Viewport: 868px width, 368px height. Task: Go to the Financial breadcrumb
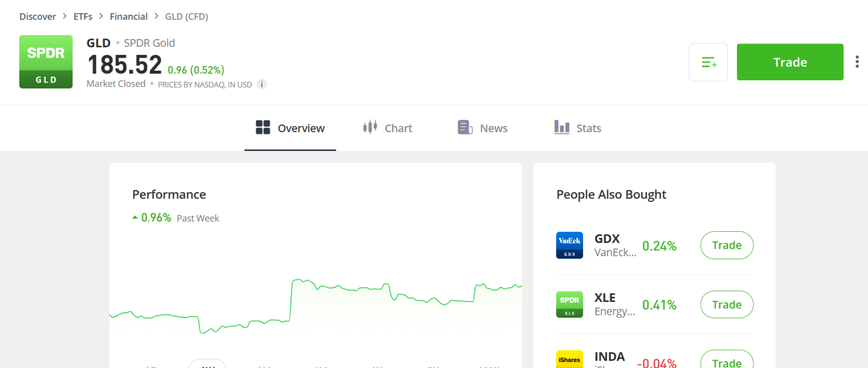(128, 16)
